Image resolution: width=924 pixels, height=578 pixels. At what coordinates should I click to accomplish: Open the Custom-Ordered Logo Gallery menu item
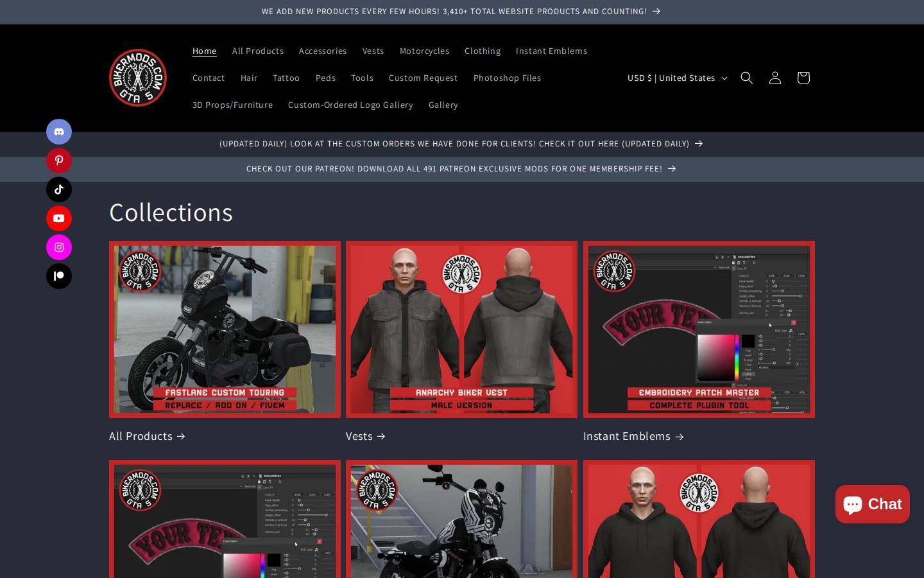[x=350, y=105]
